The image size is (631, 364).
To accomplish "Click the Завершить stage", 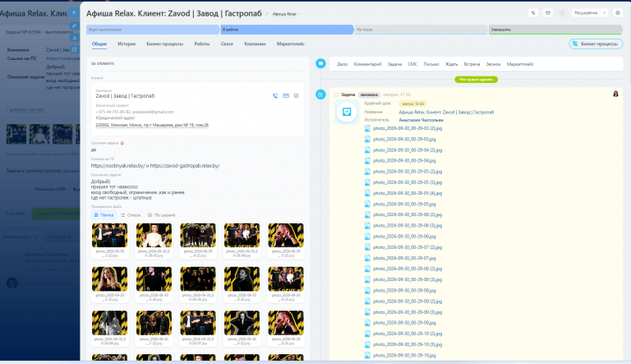I will point(555,30).
